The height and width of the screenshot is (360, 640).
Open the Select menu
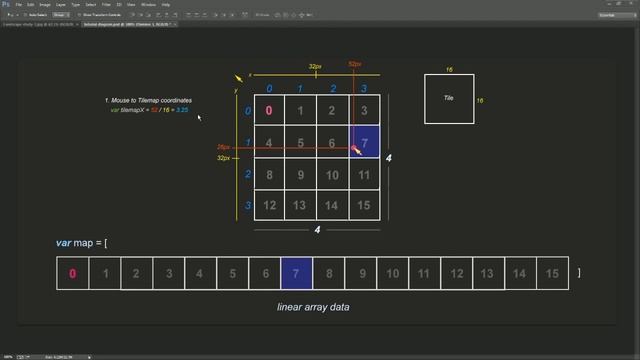[91, 4]
